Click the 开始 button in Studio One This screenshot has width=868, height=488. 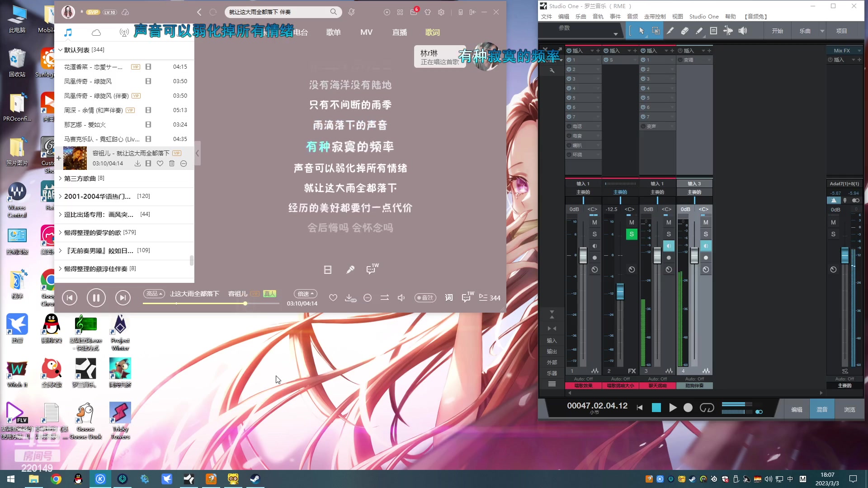(x=777, y=31)
